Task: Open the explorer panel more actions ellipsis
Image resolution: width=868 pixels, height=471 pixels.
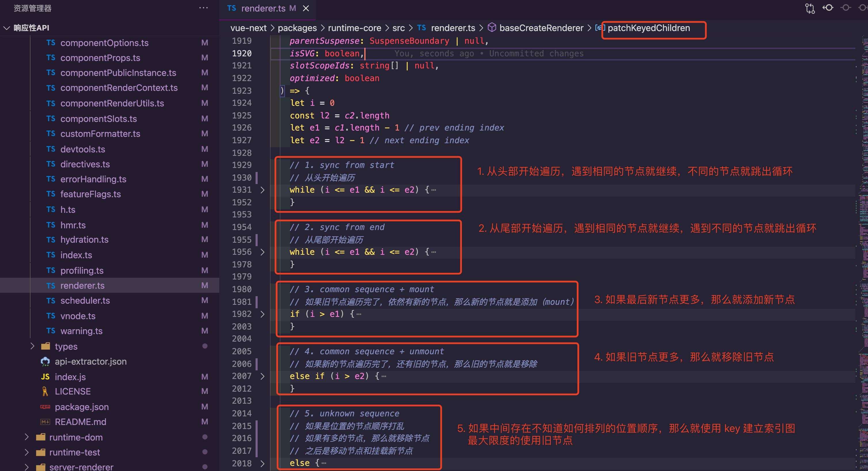Action: (x=203, y=8)
